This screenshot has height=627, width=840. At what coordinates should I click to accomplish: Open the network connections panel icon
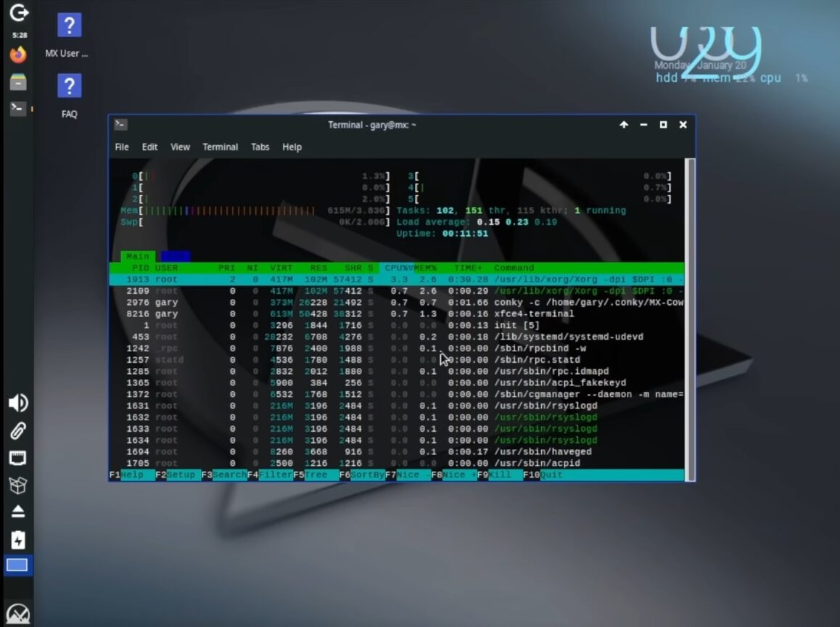pos(17,458)
